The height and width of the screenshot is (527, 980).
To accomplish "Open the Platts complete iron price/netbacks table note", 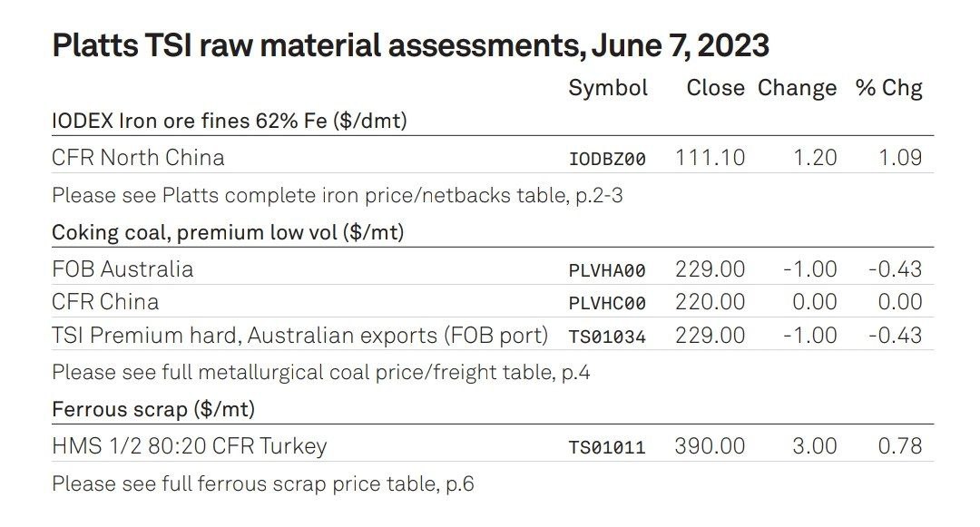I will (x=338, y=195).
